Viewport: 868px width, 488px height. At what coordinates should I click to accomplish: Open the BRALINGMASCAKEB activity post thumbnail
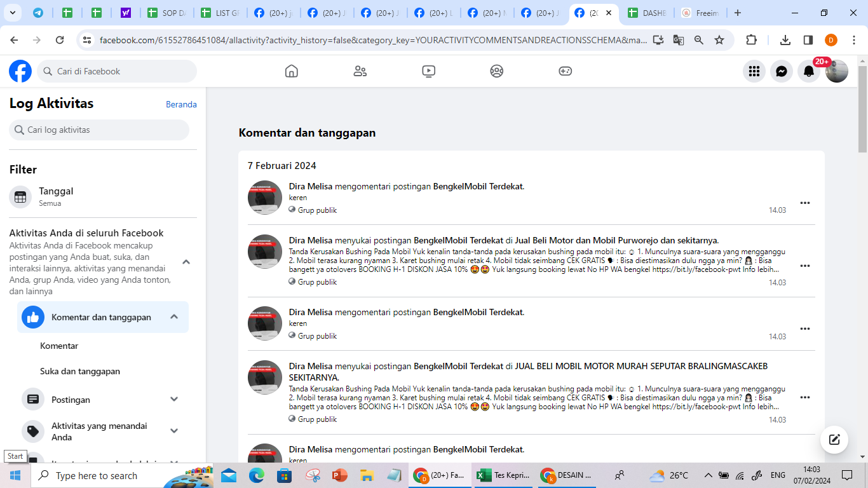[x=265, y=377]
